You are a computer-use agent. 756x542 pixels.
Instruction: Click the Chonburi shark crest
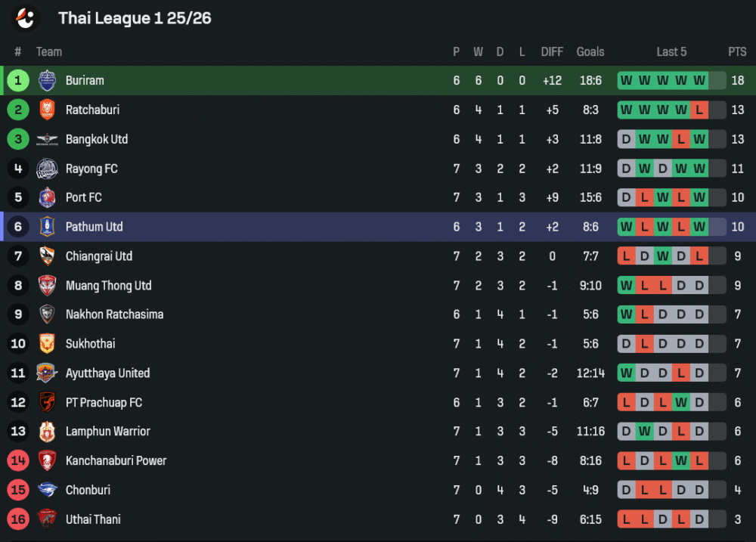(47, 490)
